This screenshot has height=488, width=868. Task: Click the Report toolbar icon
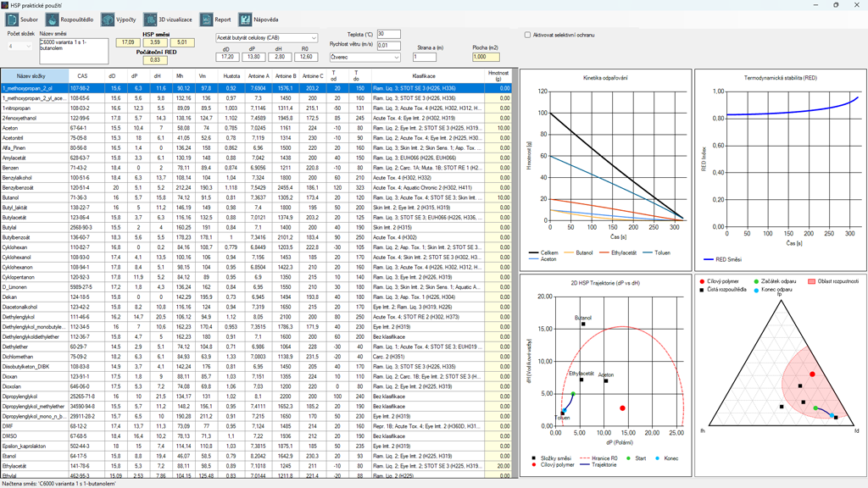206,19
